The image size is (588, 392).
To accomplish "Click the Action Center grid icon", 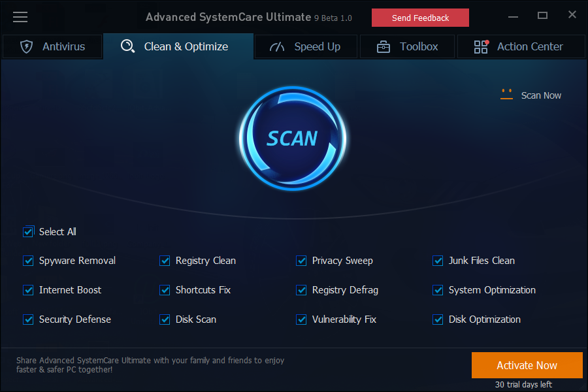I will coord(481,47).
